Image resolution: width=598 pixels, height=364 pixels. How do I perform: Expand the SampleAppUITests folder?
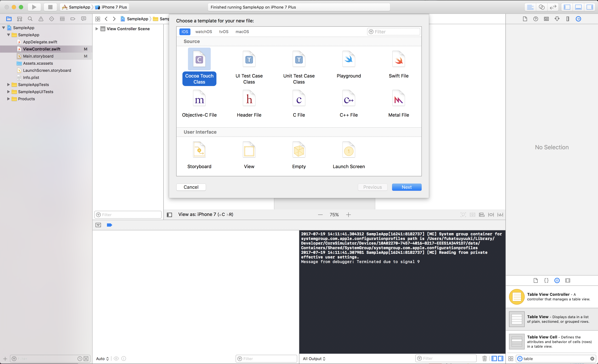pyautogui.click(x=9, y=92)
